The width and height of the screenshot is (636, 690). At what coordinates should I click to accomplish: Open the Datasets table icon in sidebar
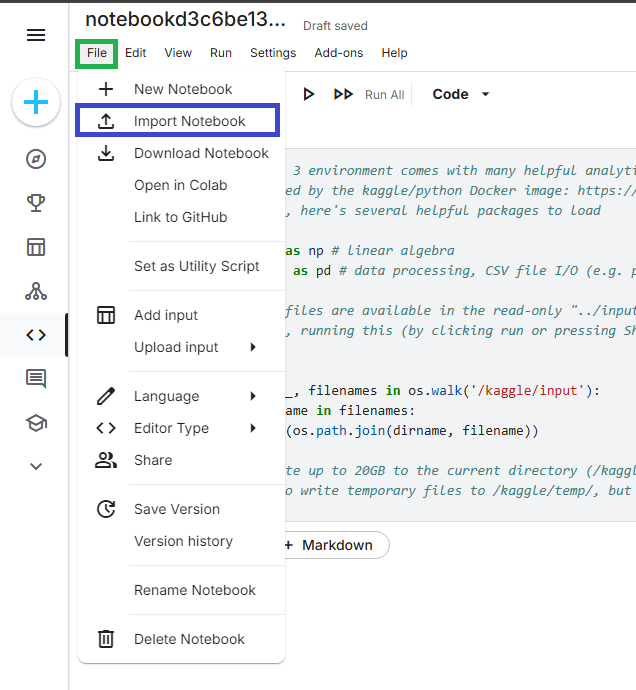(36, 247)
